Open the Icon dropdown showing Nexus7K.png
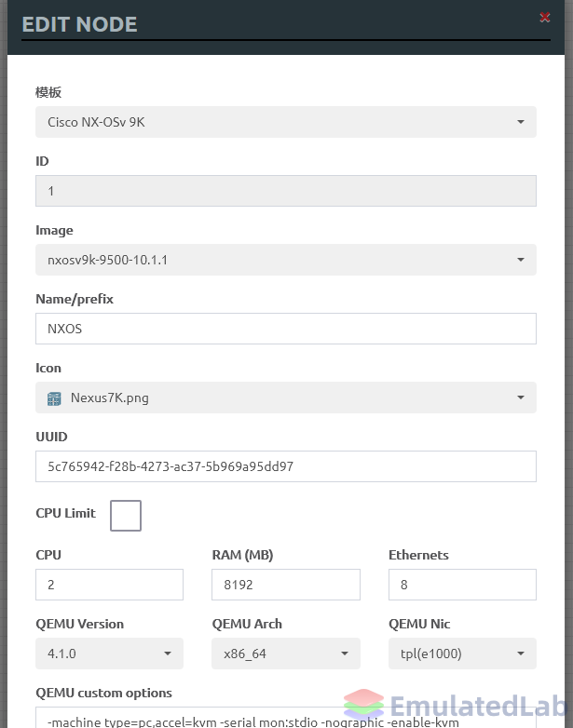The image size is (573, 728). click(x=286, y=398)
